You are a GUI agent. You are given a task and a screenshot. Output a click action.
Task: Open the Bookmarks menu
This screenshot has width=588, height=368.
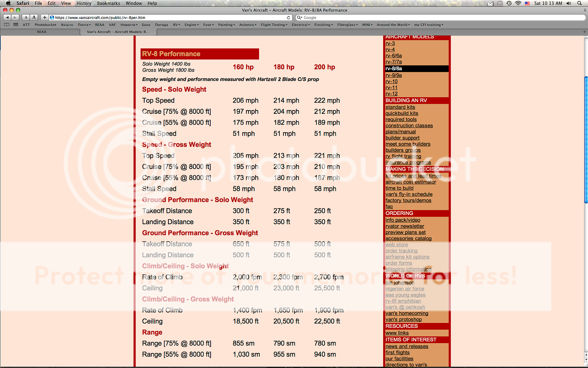[109, 3]
